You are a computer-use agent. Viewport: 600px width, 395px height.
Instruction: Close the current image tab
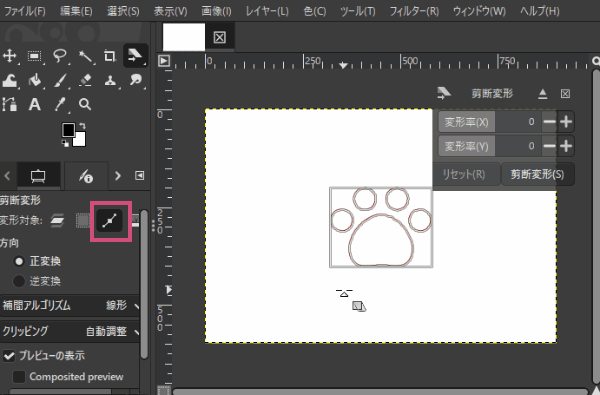[x=219, y=38]
